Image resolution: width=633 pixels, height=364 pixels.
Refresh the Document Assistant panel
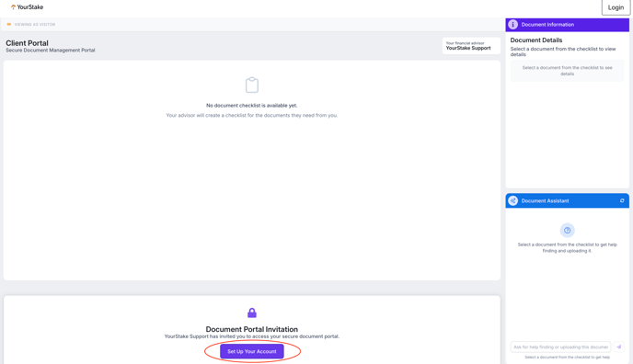coord(622,200)
